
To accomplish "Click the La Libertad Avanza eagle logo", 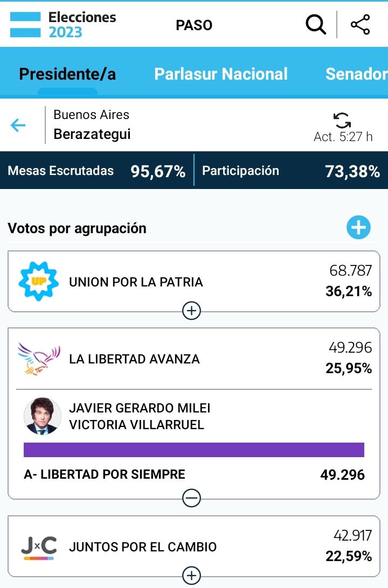I will tap(38, 359).
